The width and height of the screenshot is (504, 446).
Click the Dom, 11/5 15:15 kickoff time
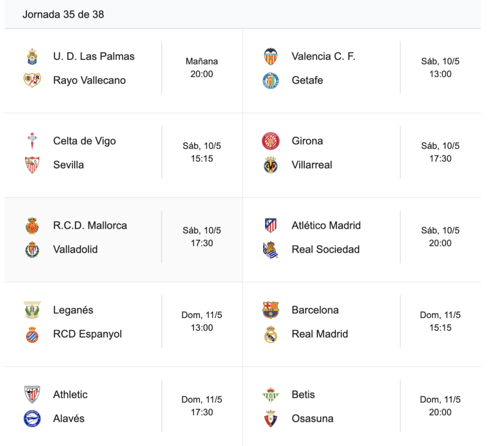[441, 322]
